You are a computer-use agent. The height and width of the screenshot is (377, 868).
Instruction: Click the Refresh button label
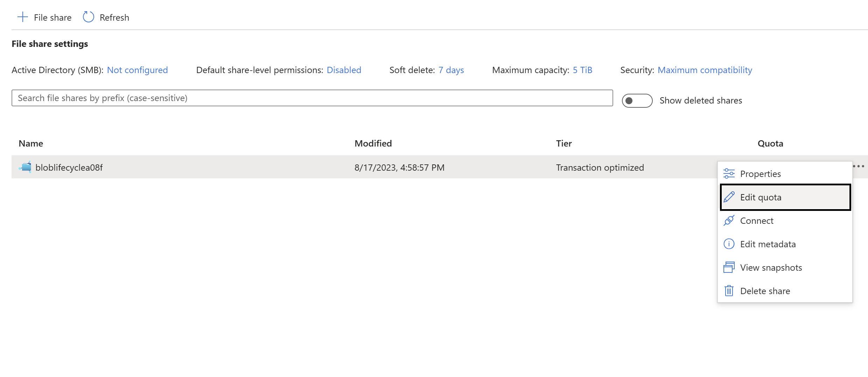[x=114, y=17]
